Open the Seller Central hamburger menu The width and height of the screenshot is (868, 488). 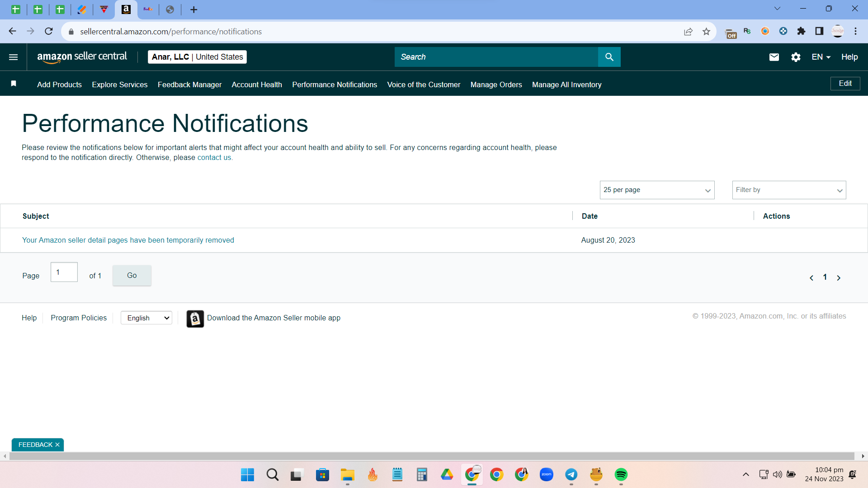tap(14, 57)
